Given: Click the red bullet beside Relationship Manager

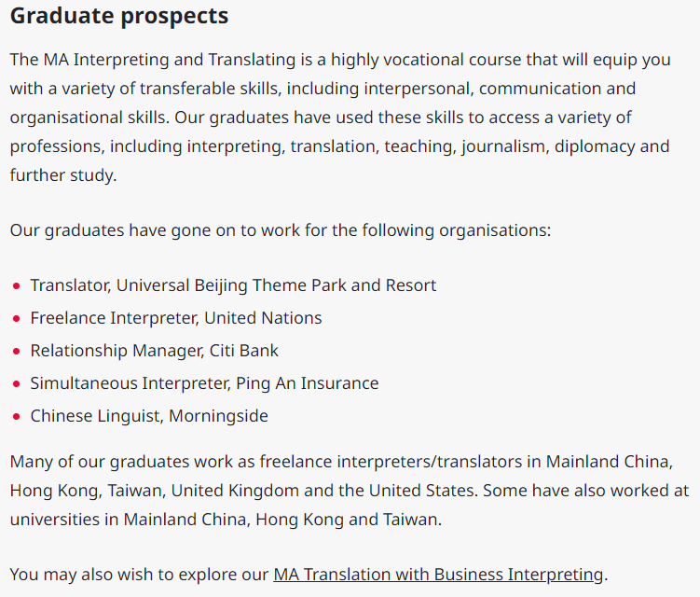Looking at the screenshot, I should point(17,352).
